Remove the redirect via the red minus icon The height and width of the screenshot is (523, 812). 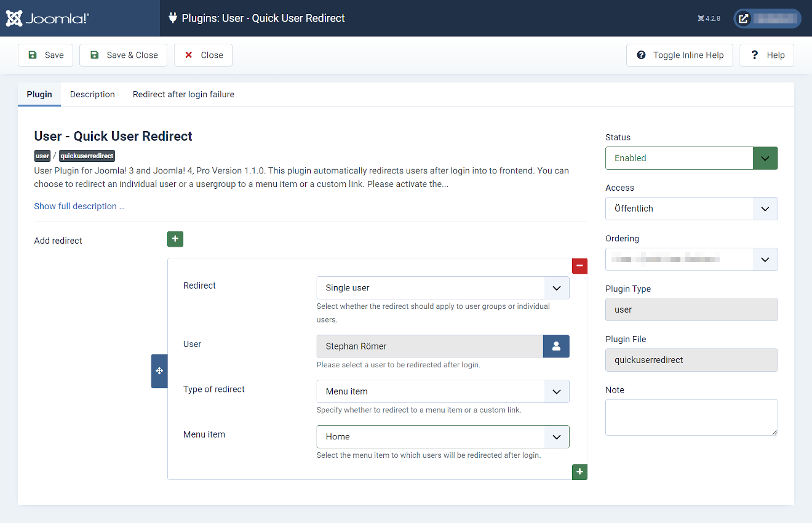tap(579, 266)
